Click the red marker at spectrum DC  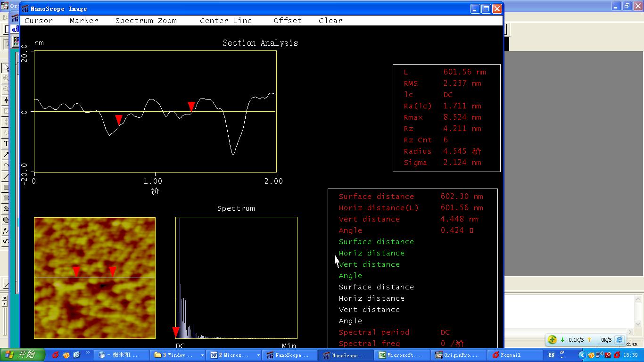(x=175, y=332)
